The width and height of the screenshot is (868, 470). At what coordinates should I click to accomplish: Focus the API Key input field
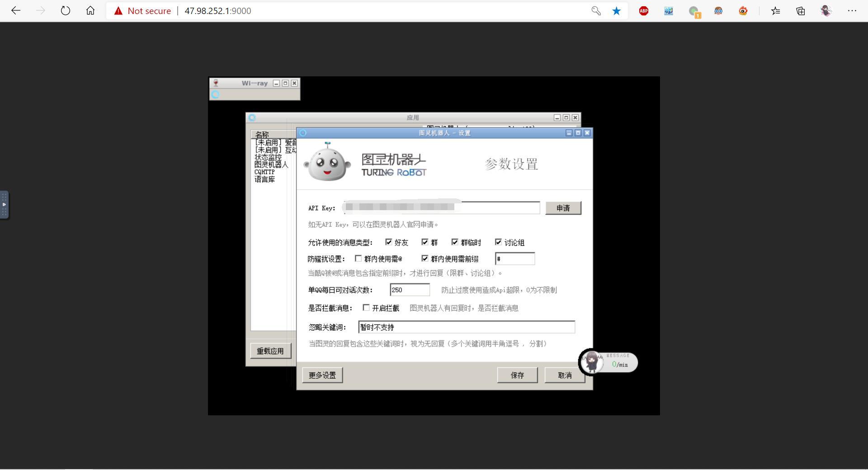[441, 208]
